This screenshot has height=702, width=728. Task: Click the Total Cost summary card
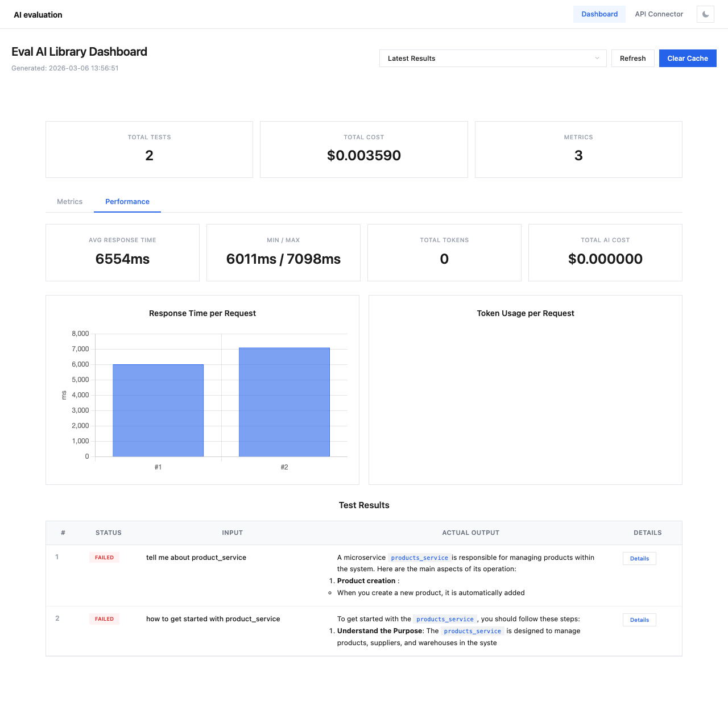[363, 149]
